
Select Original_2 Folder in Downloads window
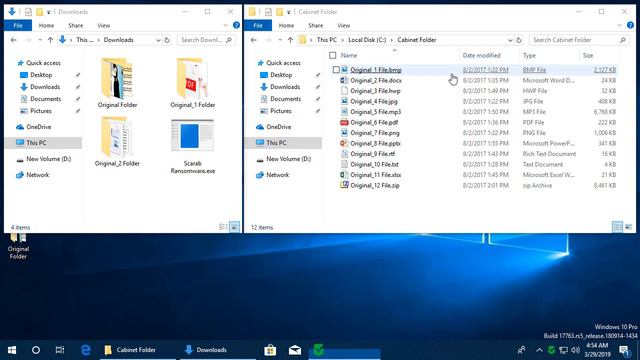click(x=117, y=141)
